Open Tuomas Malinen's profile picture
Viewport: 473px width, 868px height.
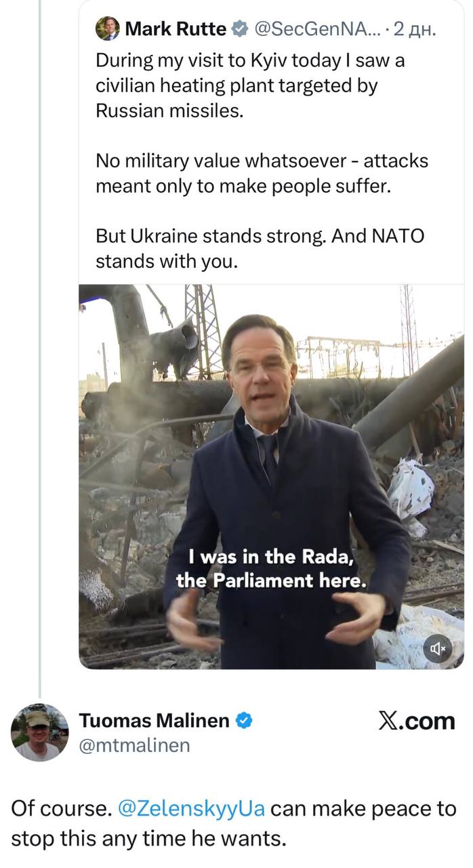pyautogui.click(x=40, y=732)
